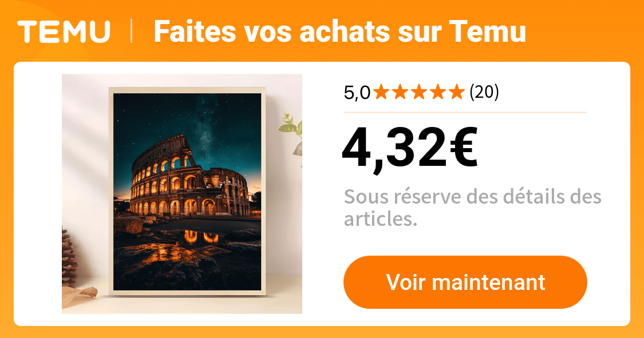This screenshot has height=338, width=644.
Task: Click the first rating star
Action: [x=381, y=92]
